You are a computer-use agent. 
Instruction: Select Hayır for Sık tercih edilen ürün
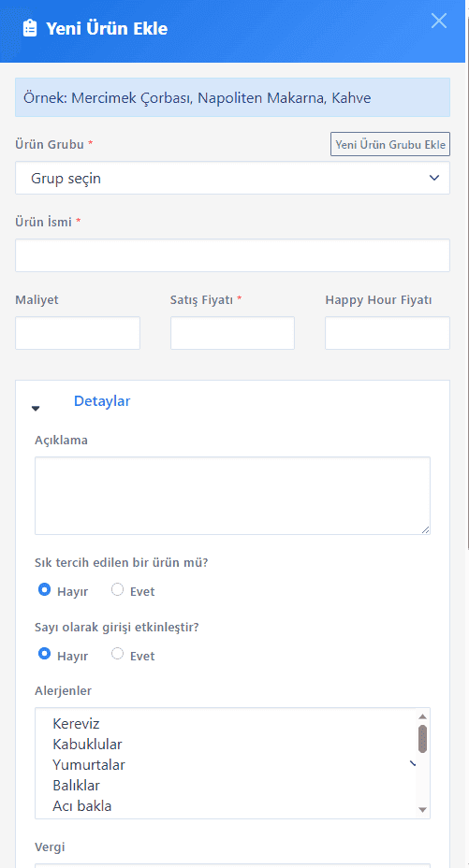tap(44, 589)
